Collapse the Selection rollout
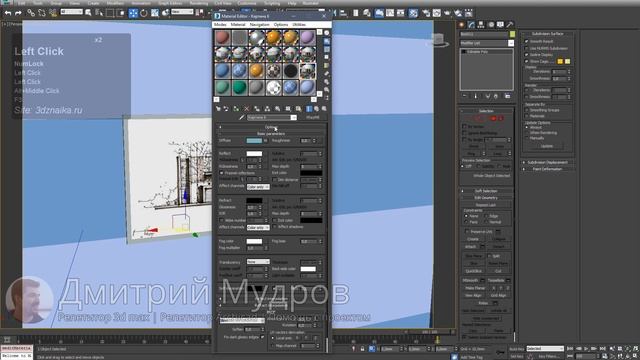The height and width of the screenshot is (360, 640). click(486, 111)
